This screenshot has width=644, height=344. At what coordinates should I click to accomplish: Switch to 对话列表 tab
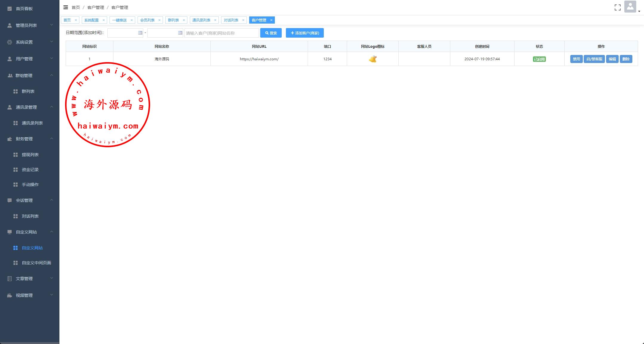pos(231,20)
